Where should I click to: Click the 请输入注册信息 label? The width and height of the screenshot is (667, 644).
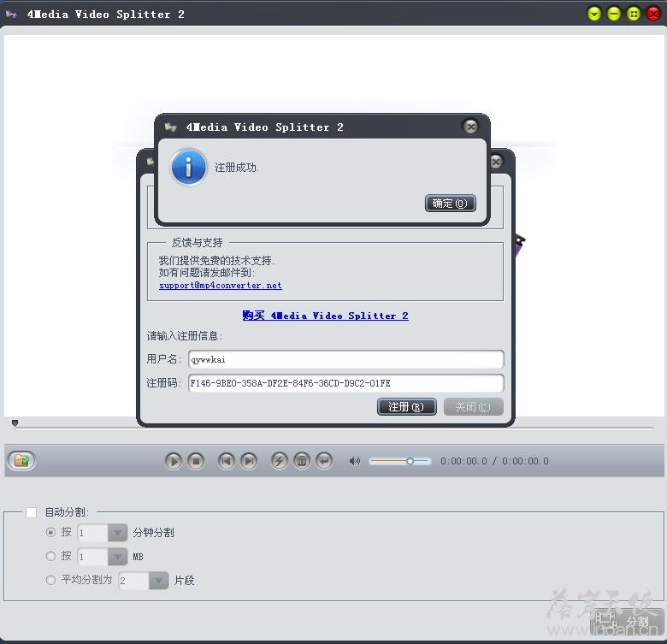pos(184,336)
